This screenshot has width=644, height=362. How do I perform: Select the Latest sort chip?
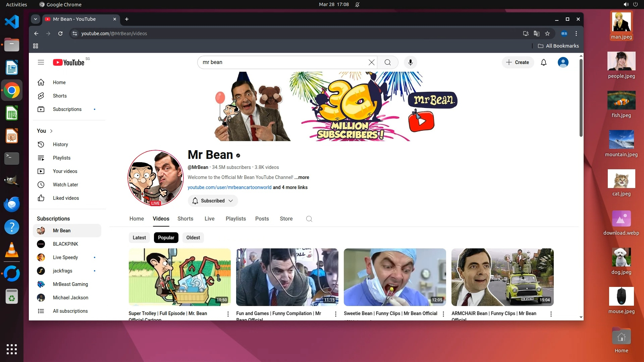(139, 238)
